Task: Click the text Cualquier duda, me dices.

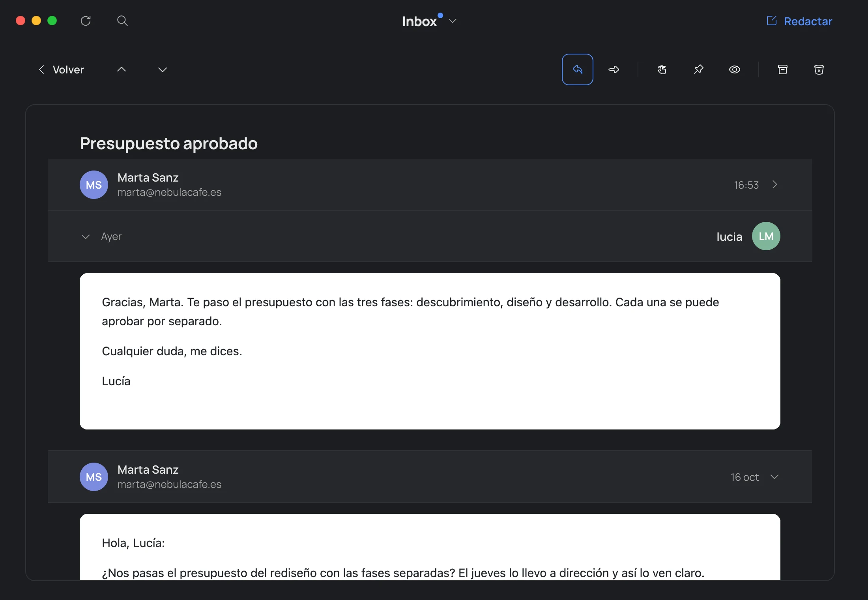Action: pos(172,351)
